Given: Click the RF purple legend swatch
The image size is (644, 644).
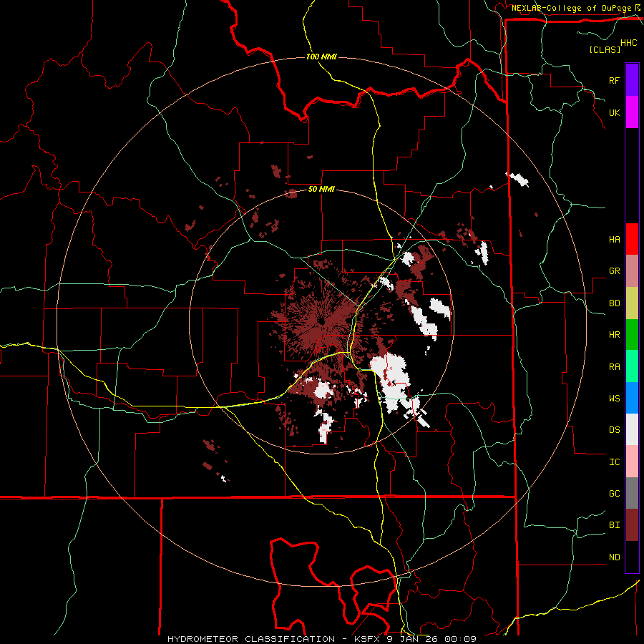Looking at the screenshot, I should (x=632, y=80).
